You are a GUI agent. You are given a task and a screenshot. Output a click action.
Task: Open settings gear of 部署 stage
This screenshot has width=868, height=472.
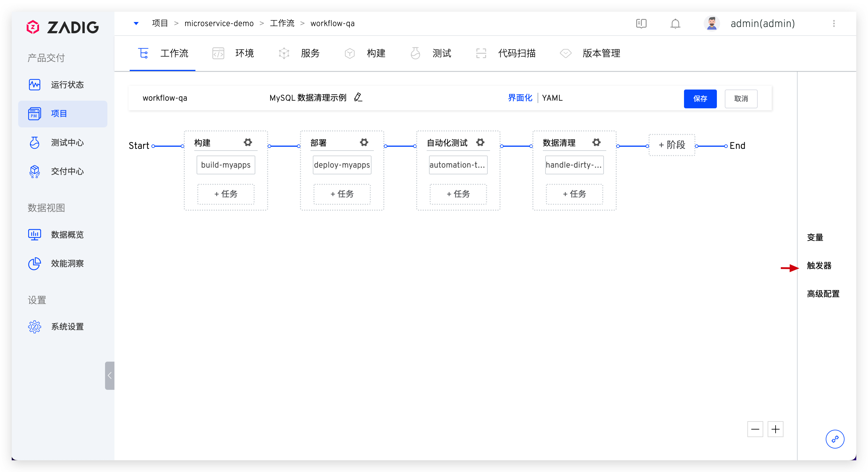364,142
